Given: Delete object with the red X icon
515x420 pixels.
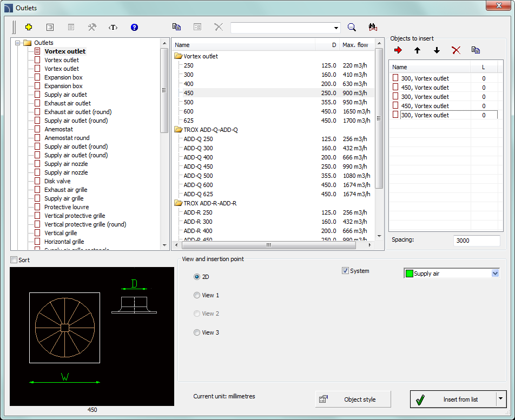Looking at the screenshot, I should tap(456, 50).
